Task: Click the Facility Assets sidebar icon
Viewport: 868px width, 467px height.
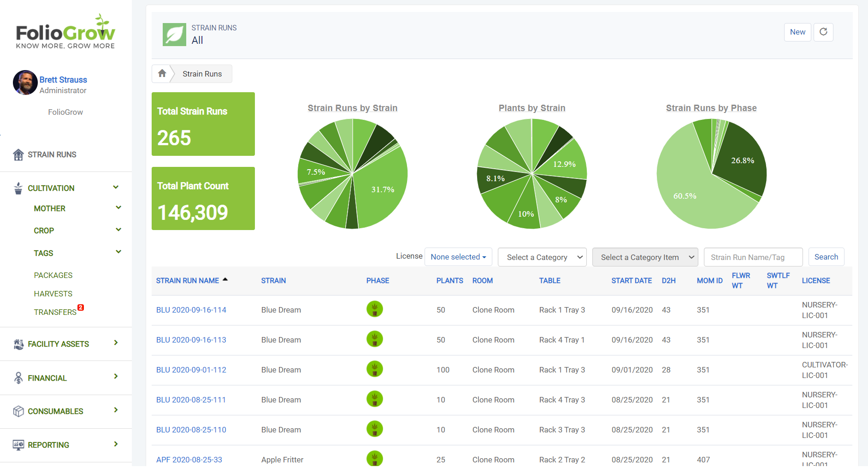Action: tap(18, 344)
